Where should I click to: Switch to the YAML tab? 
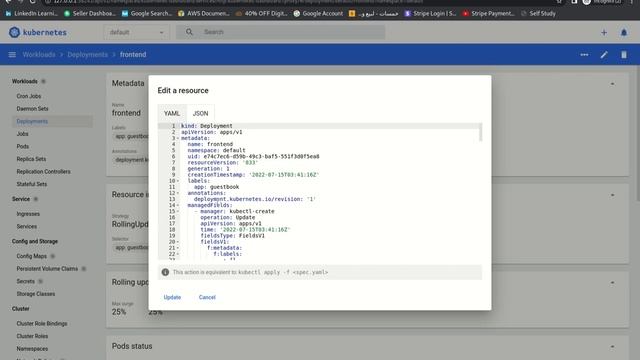[172, 113]
